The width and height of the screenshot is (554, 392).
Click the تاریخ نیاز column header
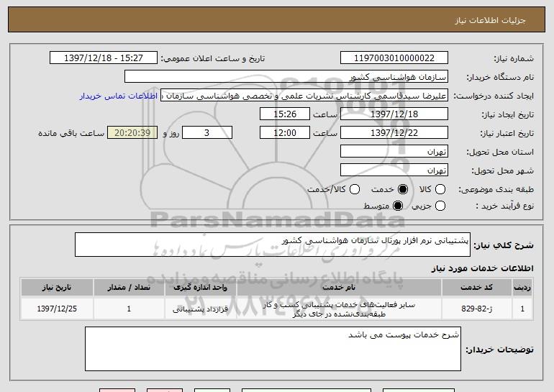pos(57,288)
